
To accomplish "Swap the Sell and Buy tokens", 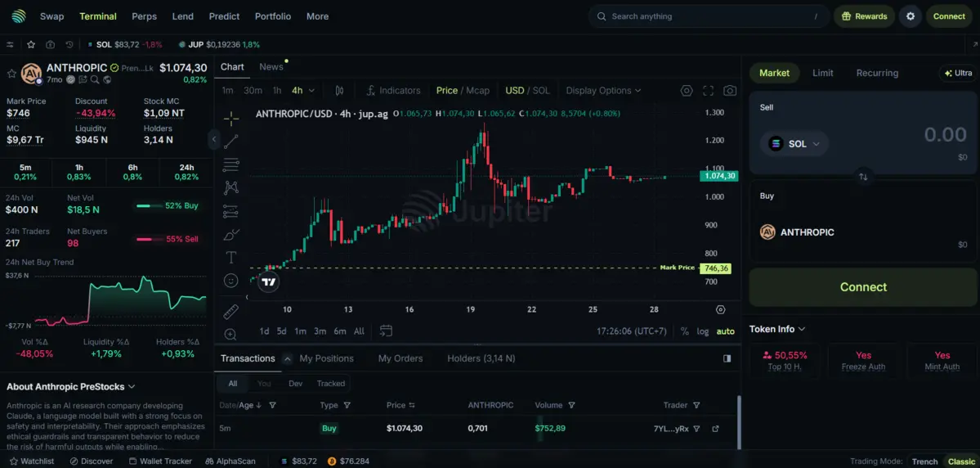I will pyautogui.click(x=863, y=177).
